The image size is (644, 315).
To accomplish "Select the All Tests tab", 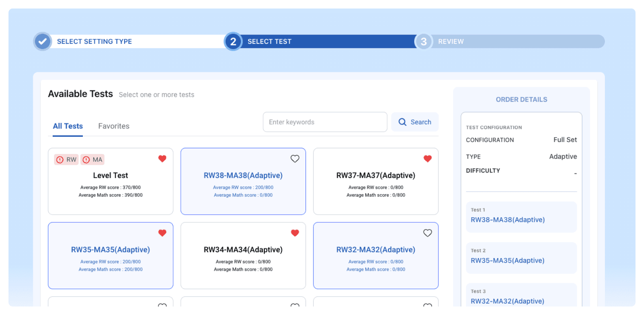I will pyautogui.click(x=68, y=126).
